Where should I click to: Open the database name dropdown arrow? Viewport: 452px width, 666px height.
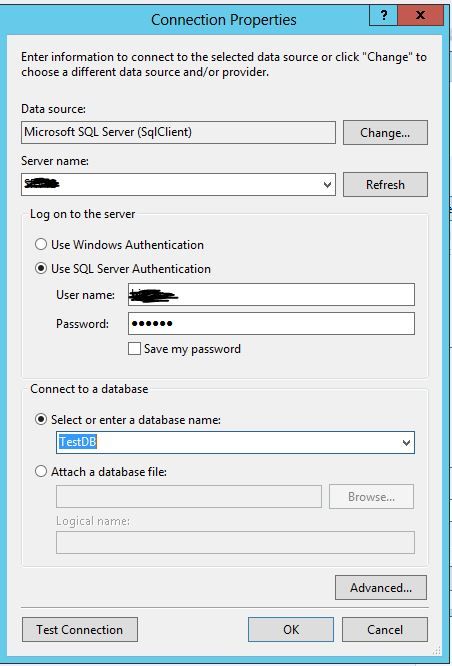pos(406,443)
